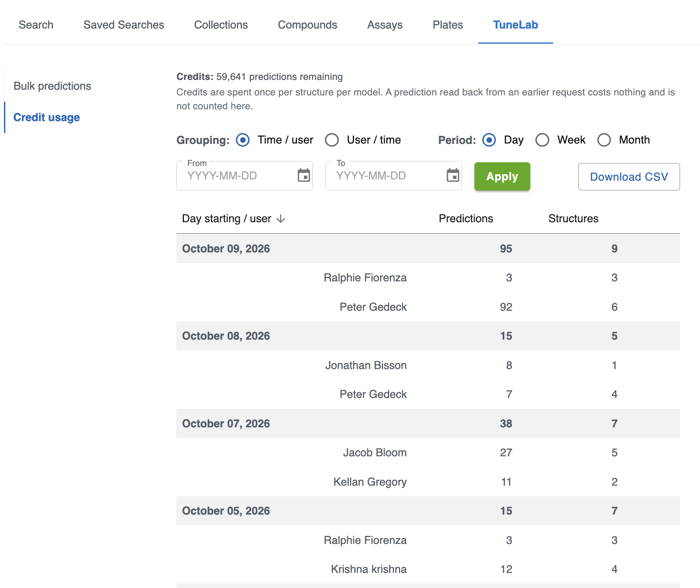This screenshot has height=588, width=700.
Task: Click Krishna krishna user row
Action: tap(428, 569)
